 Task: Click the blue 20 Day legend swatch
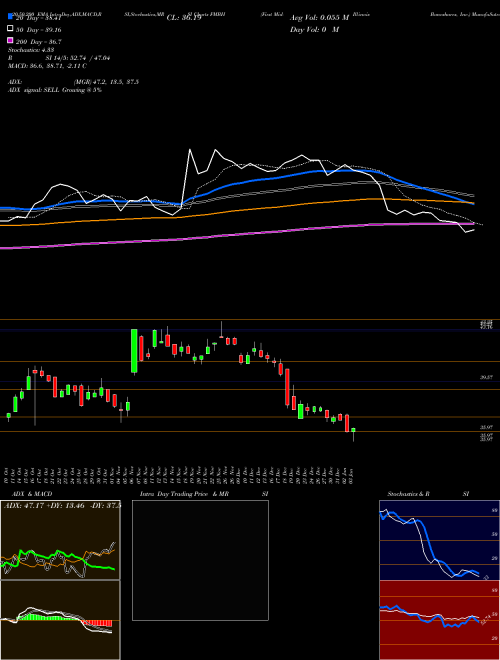point(10,17)
